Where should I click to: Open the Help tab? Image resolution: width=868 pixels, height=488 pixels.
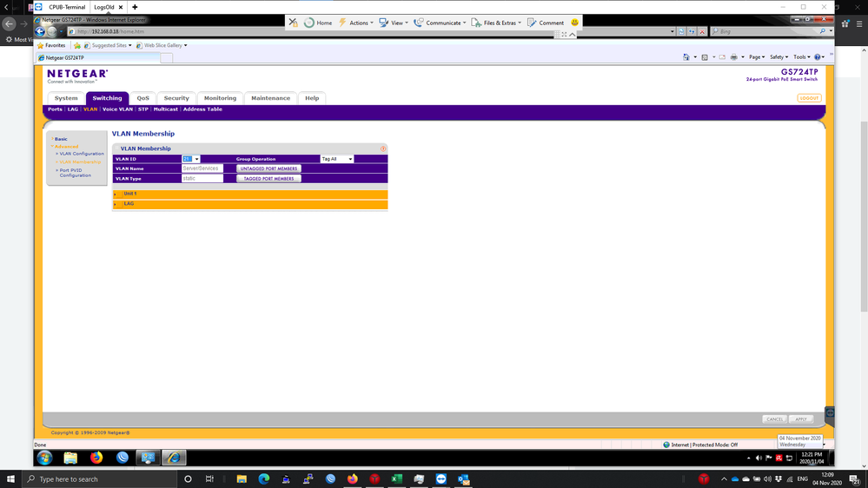coord(312,98)
